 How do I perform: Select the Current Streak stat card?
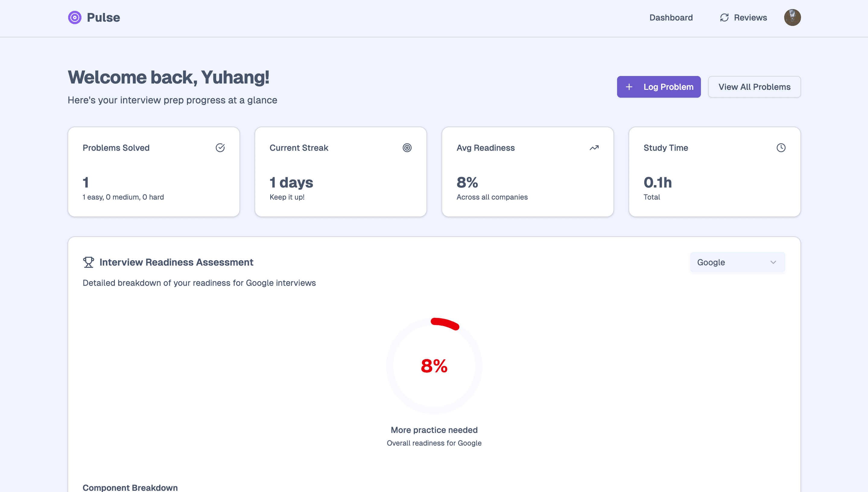click(341, 172)
